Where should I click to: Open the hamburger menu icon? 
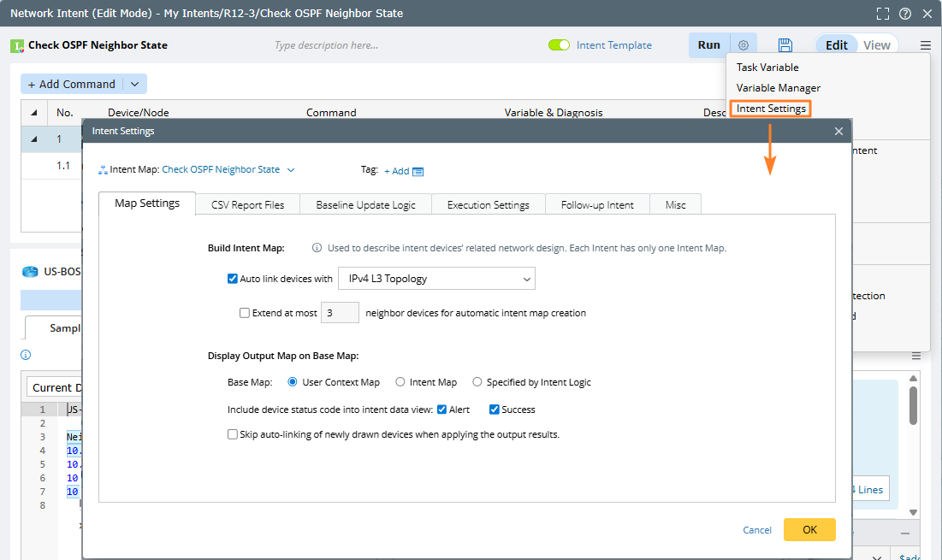point(926,45)
